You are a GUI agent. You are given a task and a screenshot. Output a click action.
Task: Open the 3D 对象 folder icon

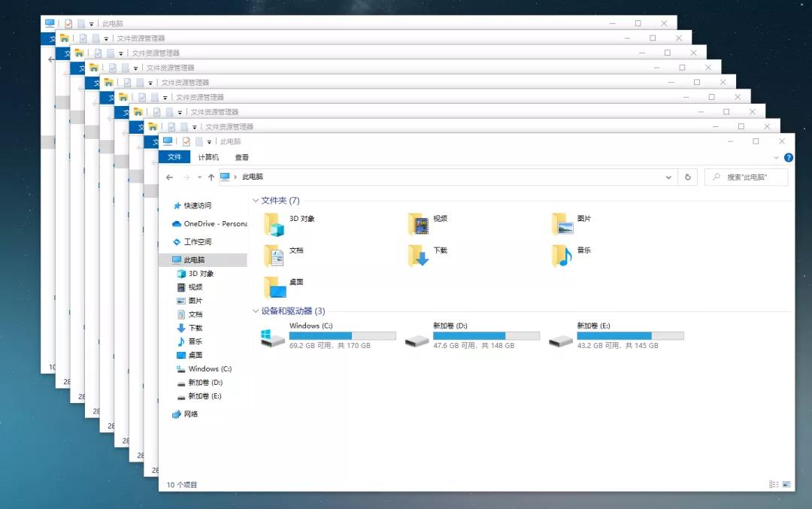(x=274, y=225)
